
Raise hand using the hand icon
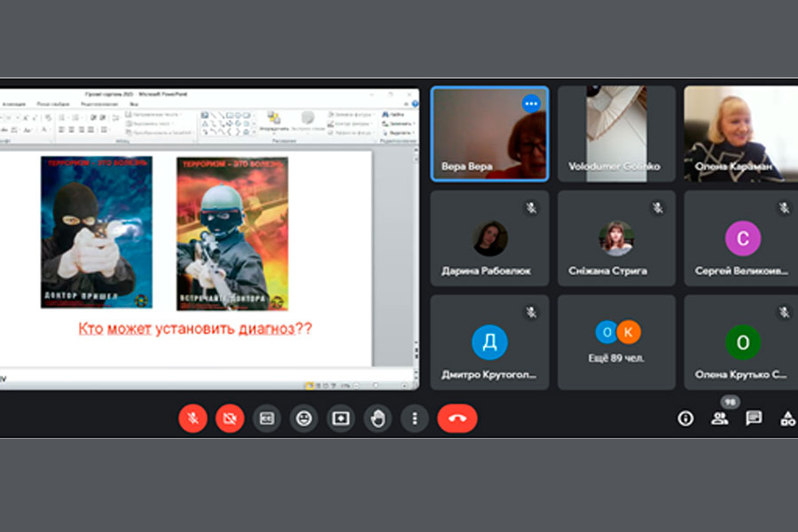(x=378, y=419)
